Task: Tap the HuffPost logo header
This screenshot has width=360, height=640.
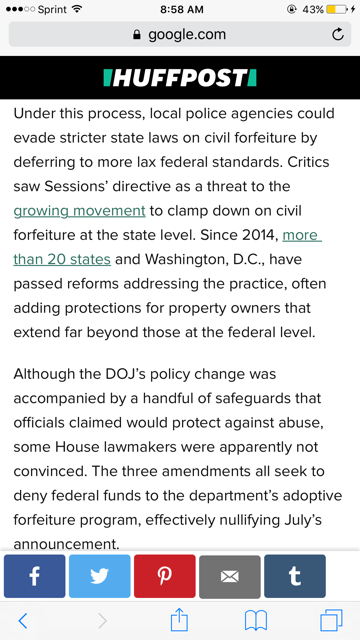Action: [x=180, y=78]
